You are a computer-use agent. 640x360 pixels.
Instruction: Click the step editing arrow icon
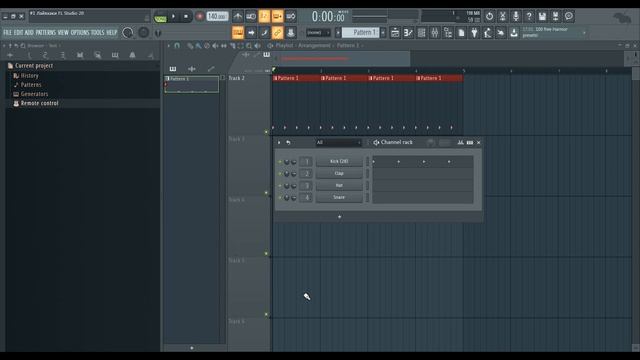pyautogui.click(x=251, y=32)
